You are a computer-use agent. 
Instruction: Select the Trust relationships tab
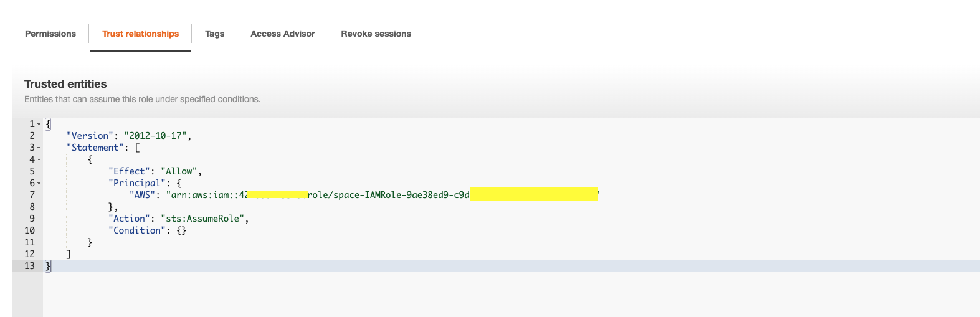(140, 34)
